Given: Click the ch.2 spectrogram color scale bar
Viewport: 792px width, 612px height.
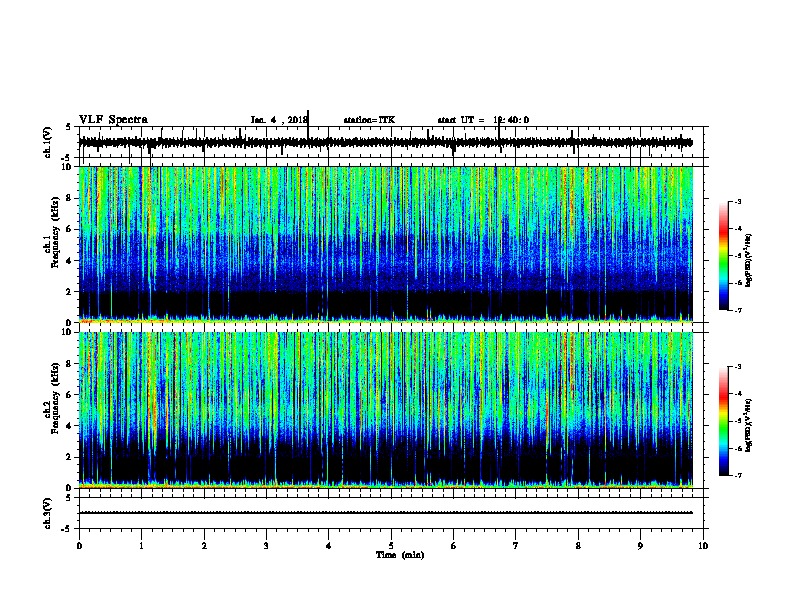Looking at the screenshot, I should (x=724, y=421).
